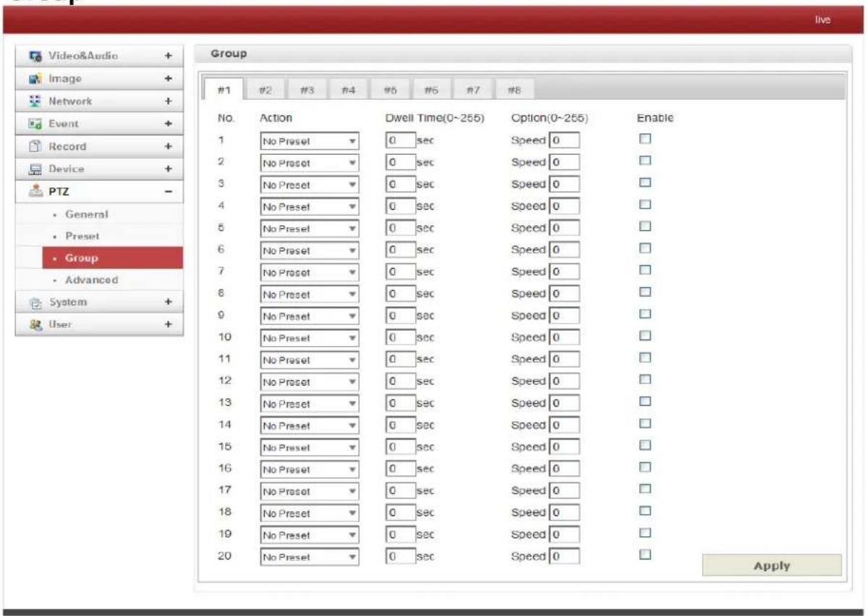The height and width of the screenshot is (616, 867).
Task: Switch to group tab #2
Action: coord(266,90)
